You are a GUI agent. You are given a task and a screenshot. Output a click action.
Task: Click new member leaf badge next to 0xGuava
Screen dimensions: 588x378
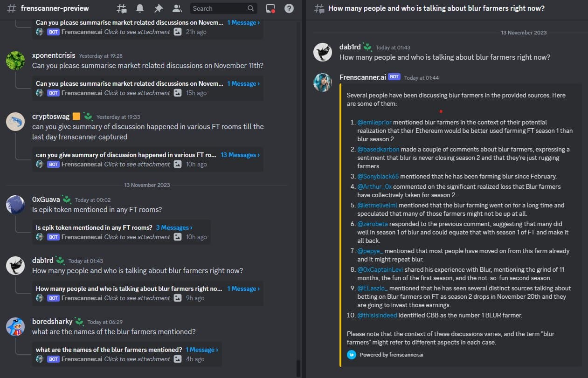[x=67, y=199]
